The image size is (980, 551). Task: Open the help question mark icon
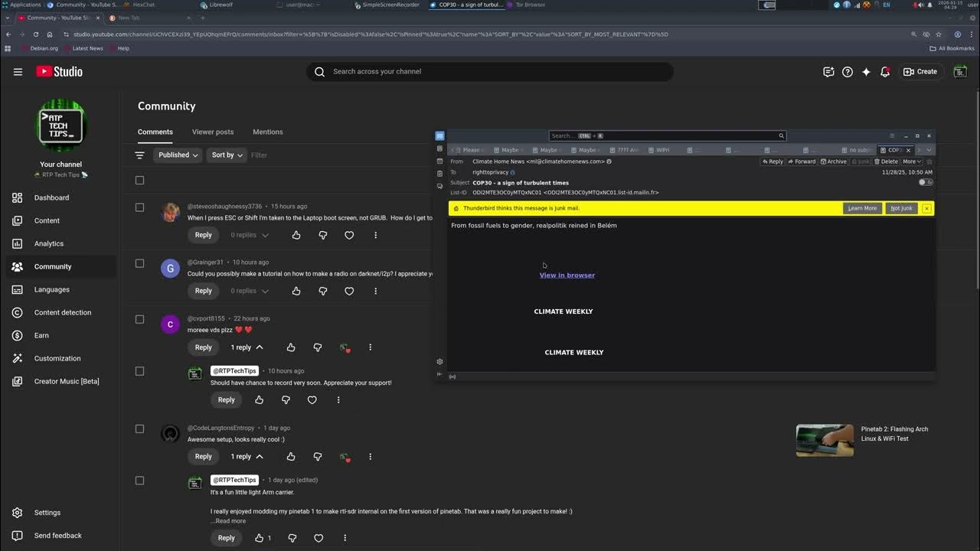click(848, 72)
